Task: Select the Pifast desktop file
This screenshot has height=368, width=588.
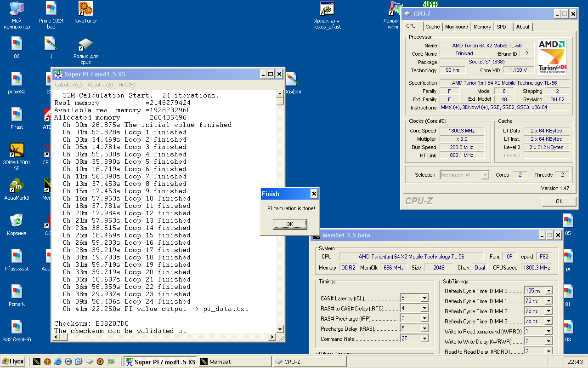Action: pyautogui.click(x=17, y=119)
